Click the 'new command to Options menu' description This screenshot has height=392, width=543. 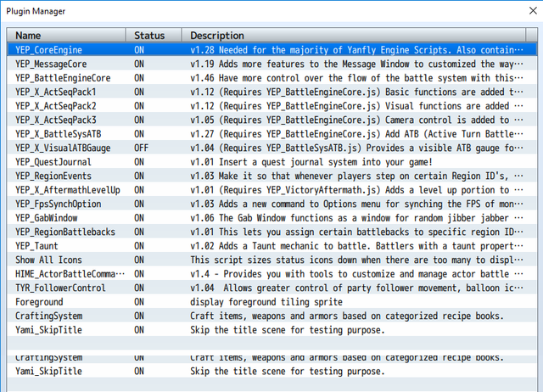[356, 204]
